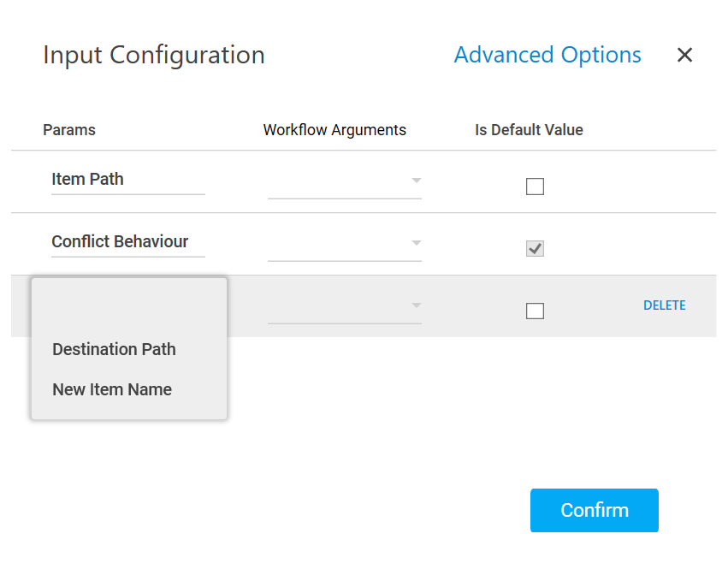Viewport: 728px width, 575px height.
Task: Close the Input Configuration dialog
Action: [684, 56]
